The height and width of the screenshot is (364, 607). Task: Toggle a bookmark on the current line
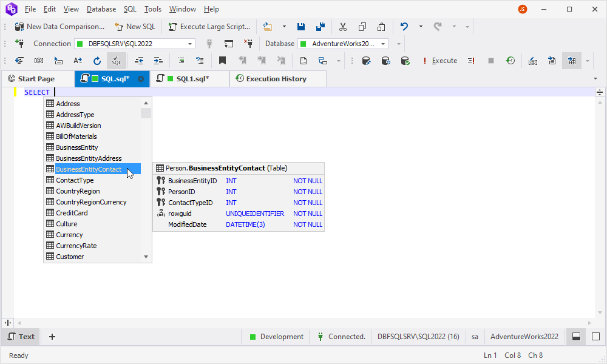[222, 61]
